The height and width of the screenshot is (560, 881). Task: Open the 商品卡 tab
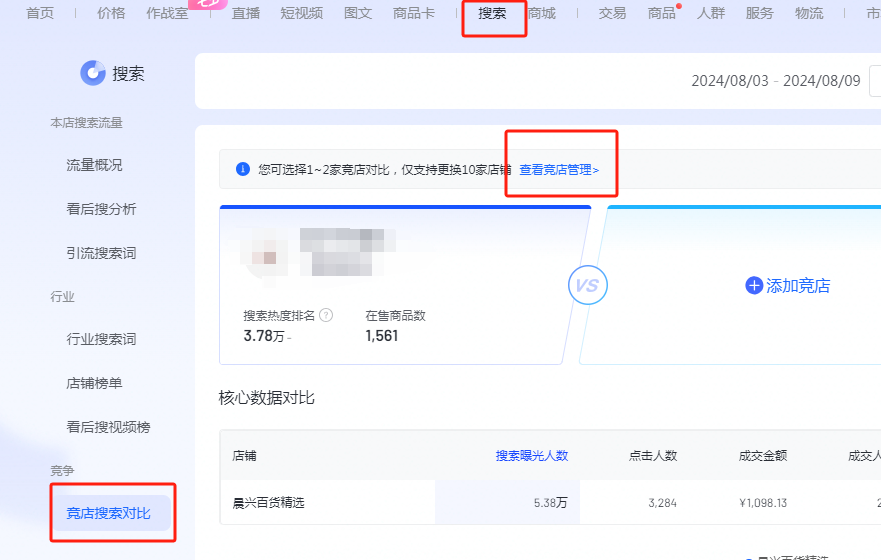coord(414,13)
